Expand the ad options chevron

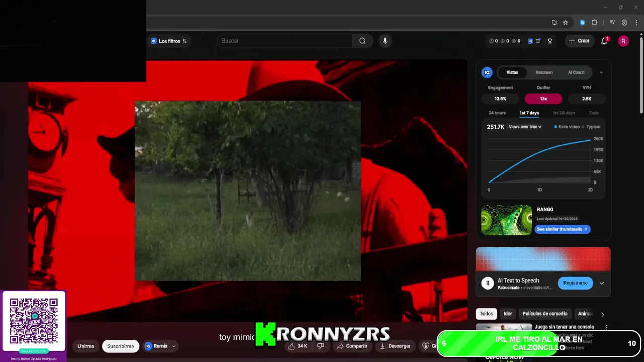click(x=601, y=283)
